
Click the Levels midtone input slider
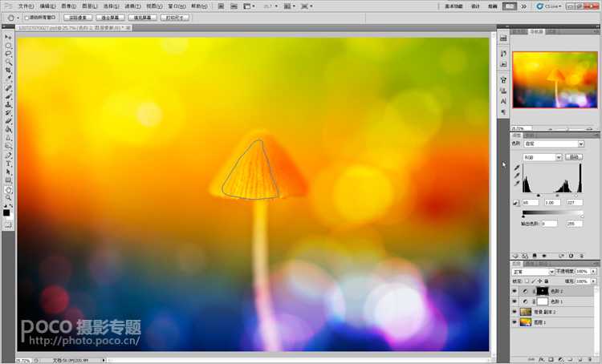point(557,196)
